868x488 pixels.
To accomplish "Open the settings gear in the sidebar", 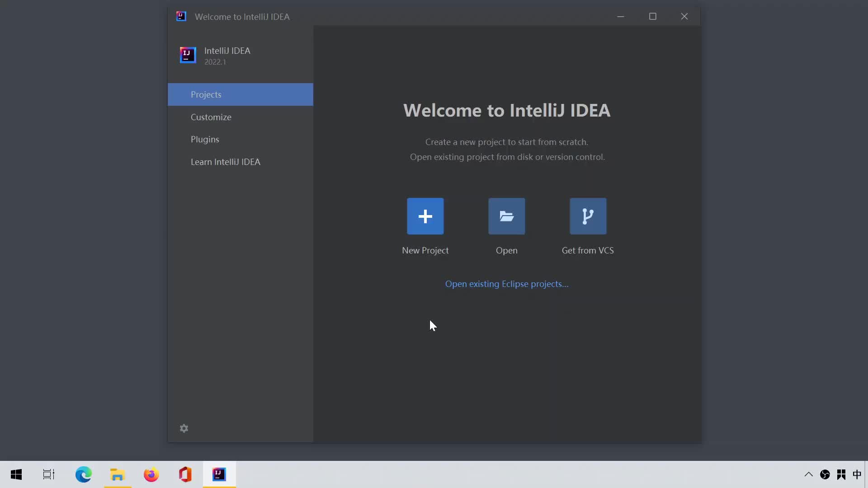I will point(184,428).
